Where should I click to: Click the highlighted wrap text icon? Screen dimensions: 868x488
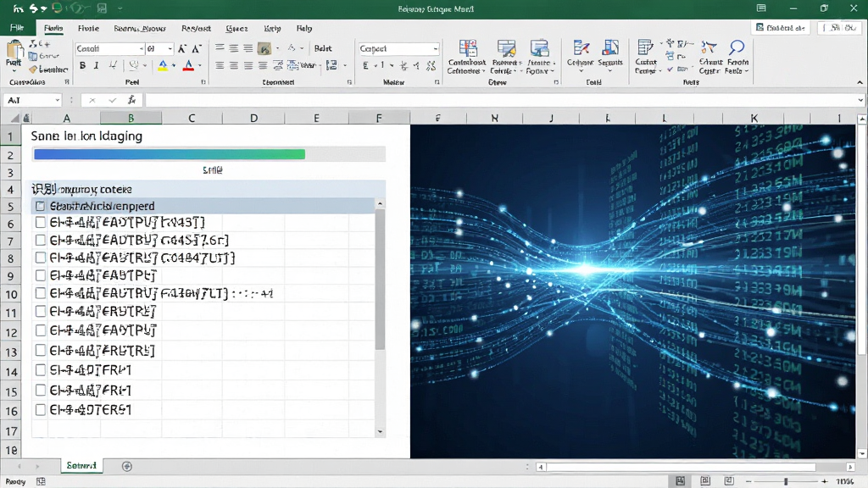tap(264, 48)
